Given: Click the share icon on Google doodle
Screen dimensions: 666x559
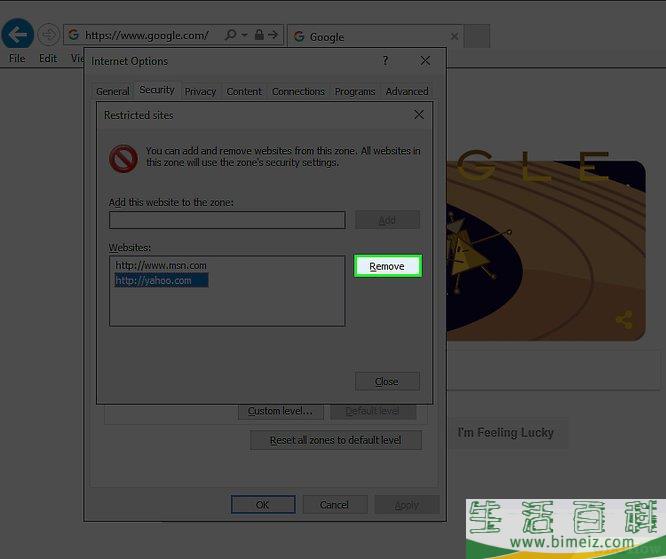Looking at the screenshot, I should coord(624,320).
